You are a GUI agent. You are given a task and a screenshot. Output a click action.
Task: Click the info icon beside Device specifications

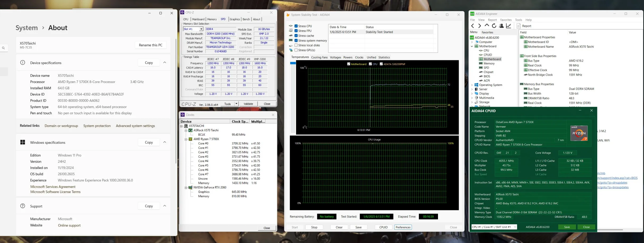pyautogui.click(x=23, y=63)
